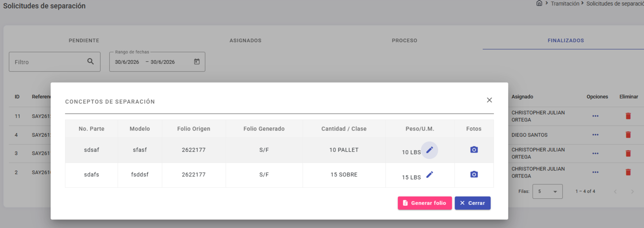Delete the DIEGO SANTOS request
The height and width of the screenshot is (228, 644).
coord(628,135)
